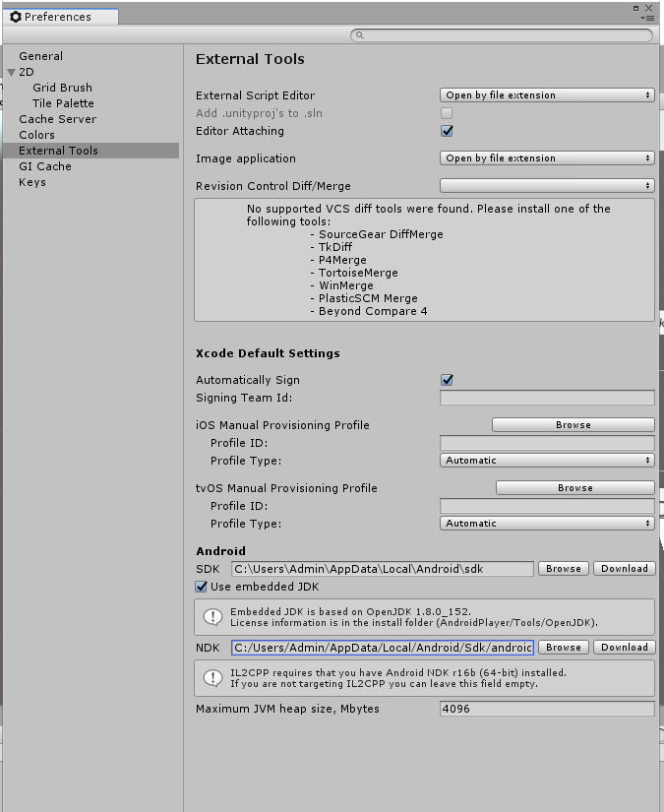Switch to the Colors preferences section
This screenshot has width=664, height=812.
pyautogui.click(x=37, y=135)
